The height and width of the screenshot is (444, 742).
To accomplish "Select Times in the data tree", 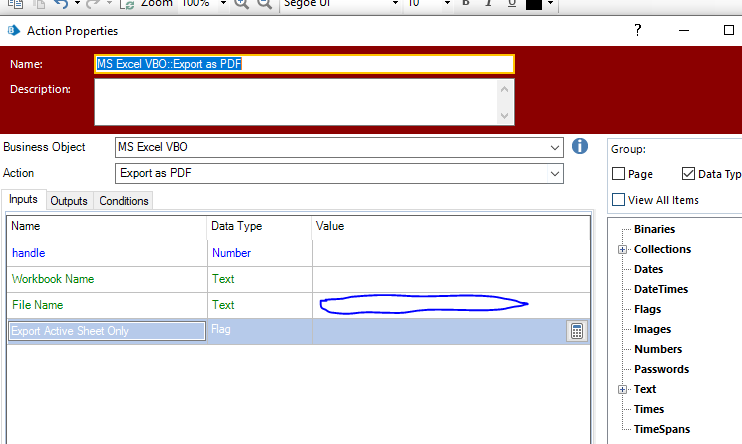I will 649,409.
